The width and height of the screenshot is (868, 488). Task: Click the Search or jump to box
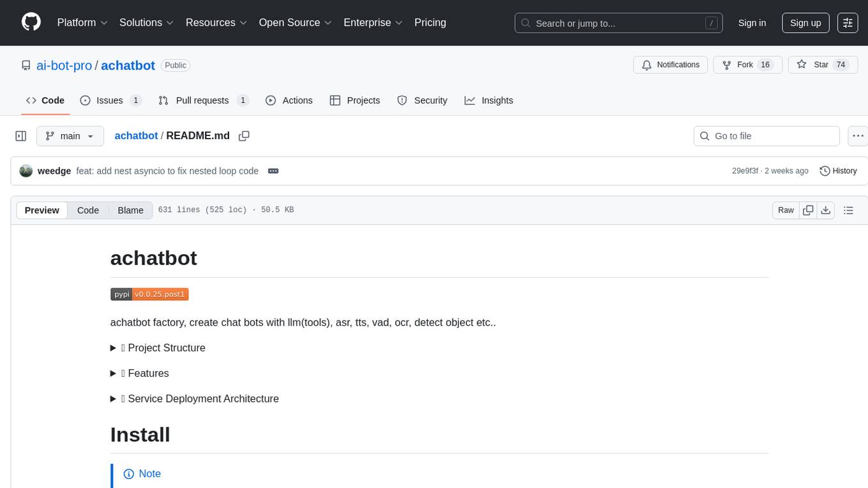[x=618, y=23]
